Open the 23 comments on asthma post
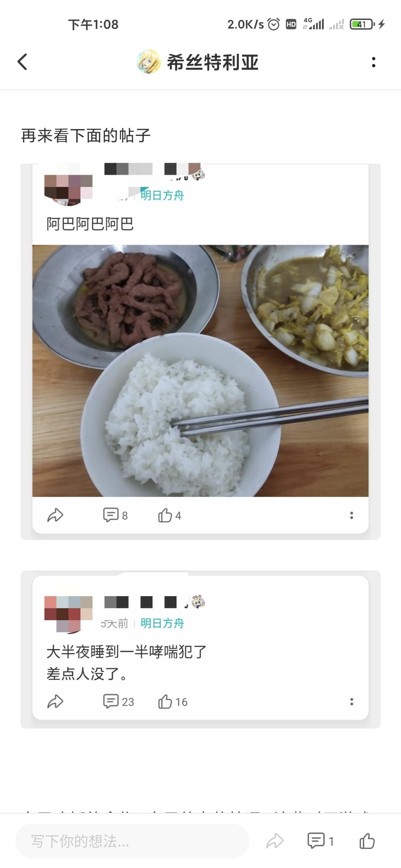Image resolution: width=401 pixels, height=868 pixels. click(118, 702)
